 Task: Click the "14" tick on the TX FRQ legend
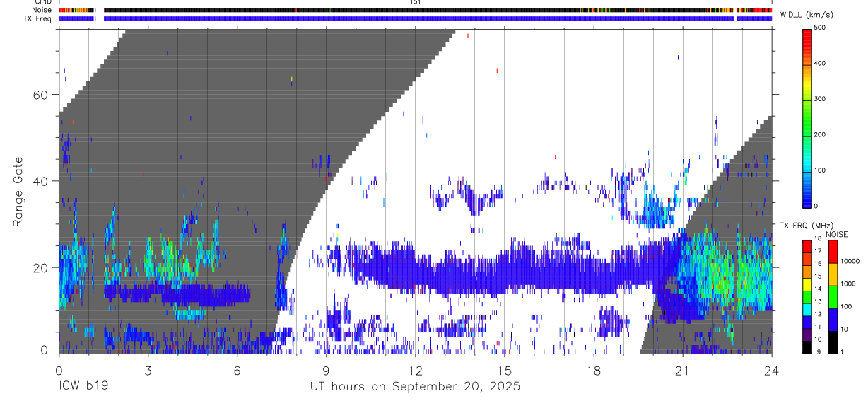[x=819, y=289]
